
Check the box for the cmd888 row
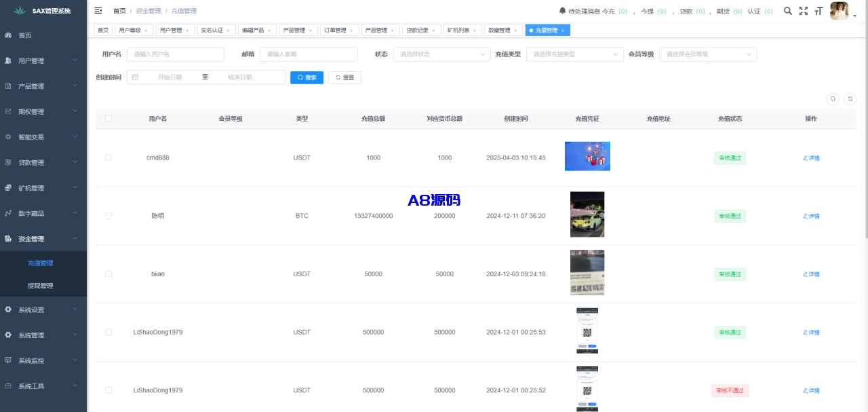(108, 157)
